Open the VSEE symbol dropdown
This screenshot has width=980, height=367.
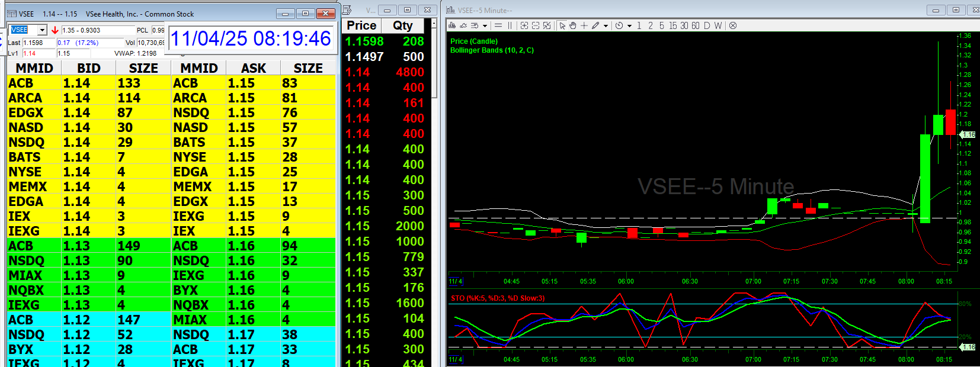pyautogui.click(x=42, y=30)
